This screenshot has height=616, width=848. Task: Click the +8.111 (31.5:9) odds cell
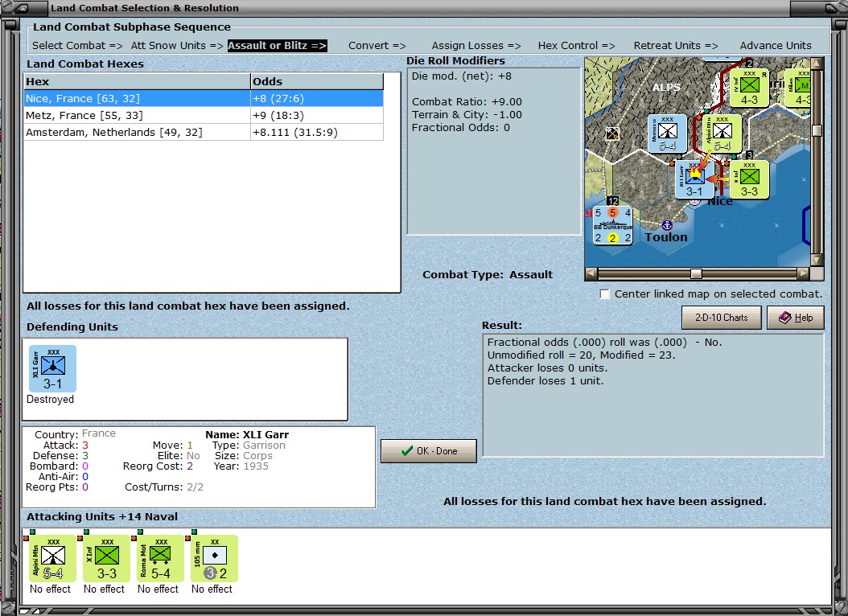tap(317, 132)
